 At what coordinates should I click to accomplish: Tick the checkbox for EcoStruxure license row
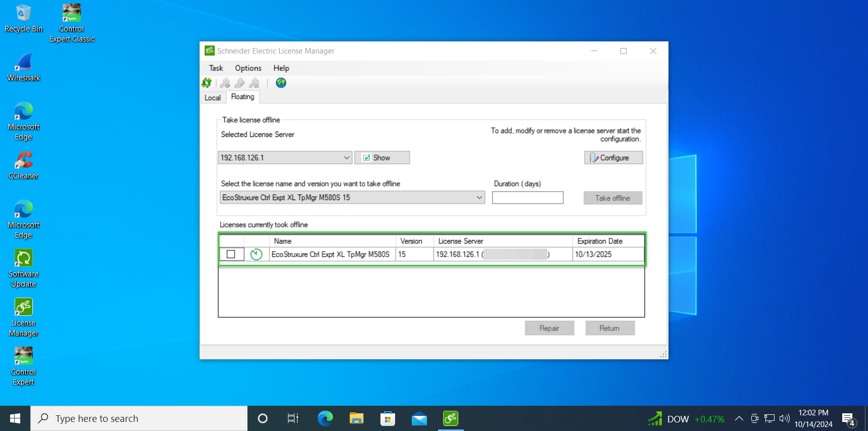(231, 254)
